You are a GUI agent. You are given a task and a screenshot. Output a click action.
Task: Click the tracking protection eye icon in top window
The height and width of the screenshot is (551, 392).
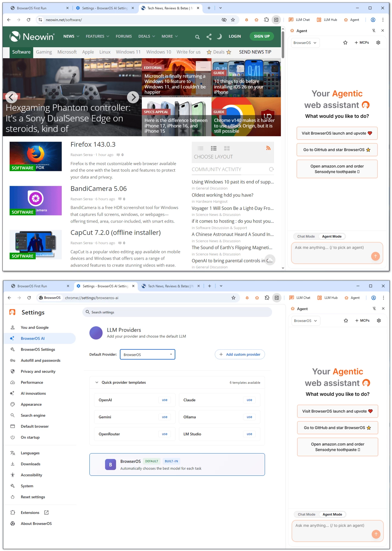click(x=224, y=20)
